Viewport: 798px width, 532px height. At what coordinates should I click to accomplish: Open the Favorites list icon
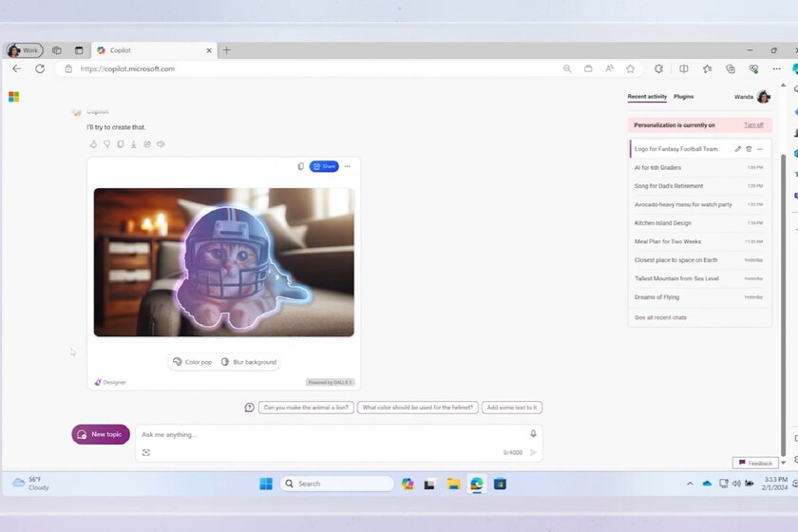click(708, 68)
